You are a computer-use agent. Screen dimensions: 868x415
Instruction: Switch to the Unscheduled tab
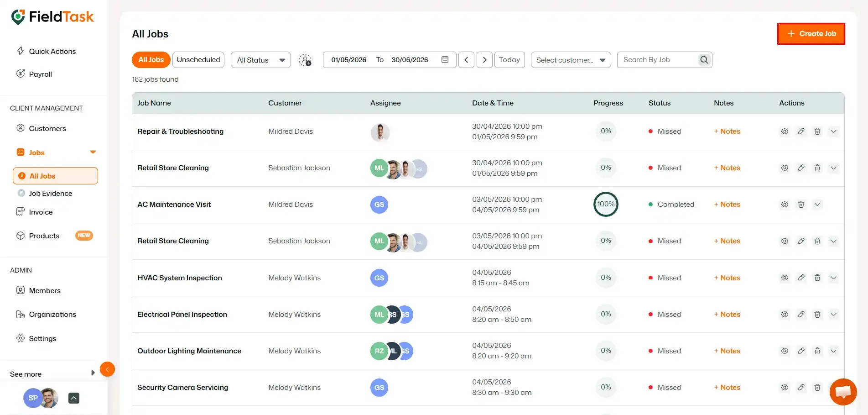click(198, 60)
